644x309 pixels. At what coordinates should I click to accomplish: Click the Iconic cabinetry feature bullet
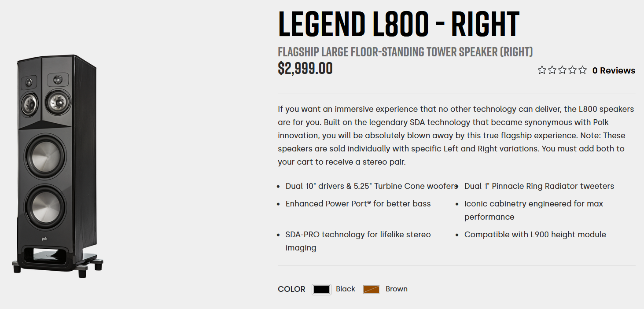tap(534, 210)
